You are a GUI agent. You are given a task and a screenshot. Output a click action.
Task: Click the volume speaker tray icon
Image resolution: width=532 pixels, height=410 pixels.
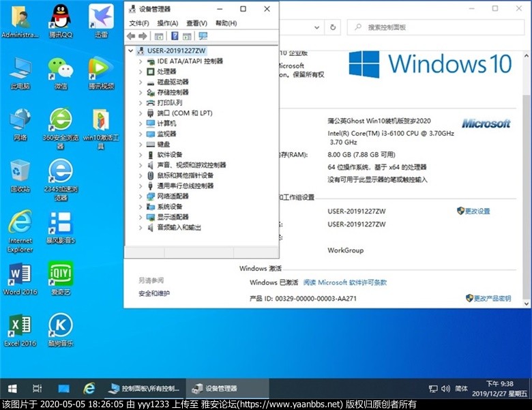445,389
